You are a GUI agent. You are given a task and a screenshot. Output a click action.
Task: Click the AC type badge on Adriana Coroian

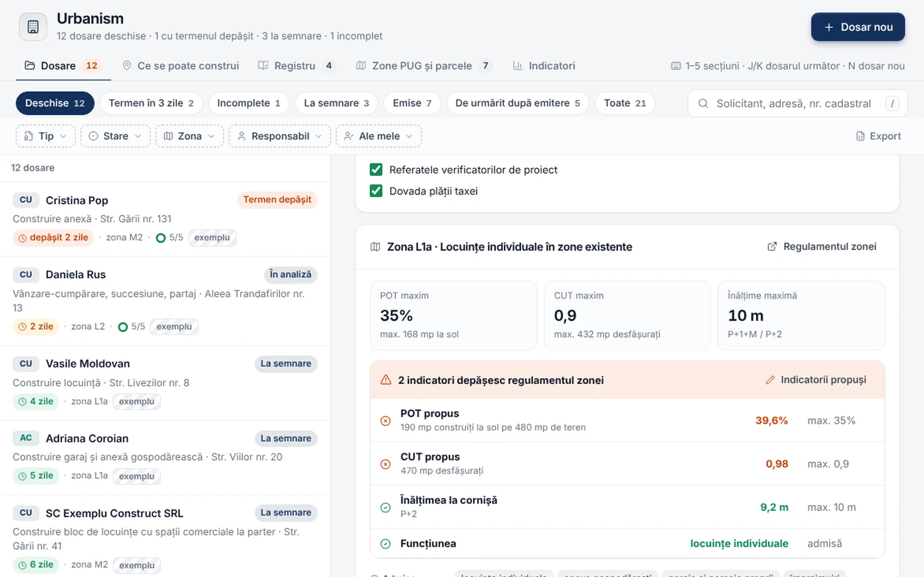tap(26, 438)
